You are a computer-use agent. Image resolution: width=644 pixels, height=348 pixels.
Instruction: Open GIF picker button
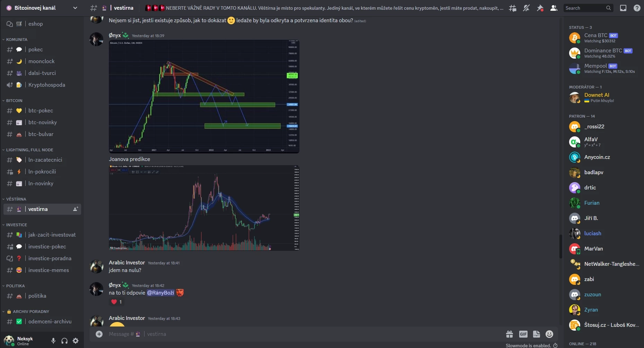(523, 334)
